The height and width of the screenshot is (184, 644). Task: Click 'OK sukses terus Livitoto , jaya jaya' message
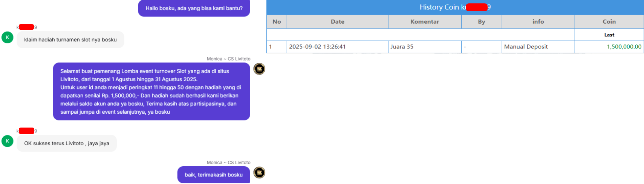point(67,143)
